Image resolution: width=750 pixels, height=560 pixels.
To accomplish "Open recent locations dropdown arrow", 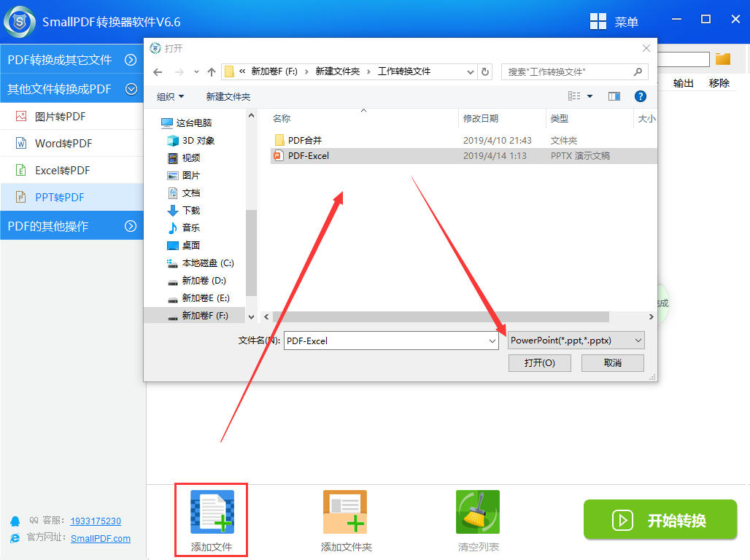I will (x=196, y=72).
